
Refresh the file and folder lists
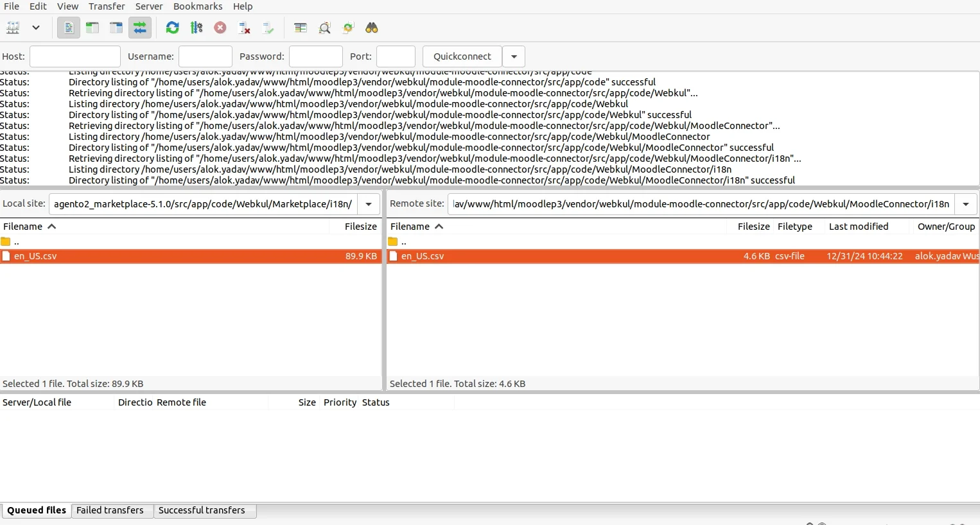172,28
